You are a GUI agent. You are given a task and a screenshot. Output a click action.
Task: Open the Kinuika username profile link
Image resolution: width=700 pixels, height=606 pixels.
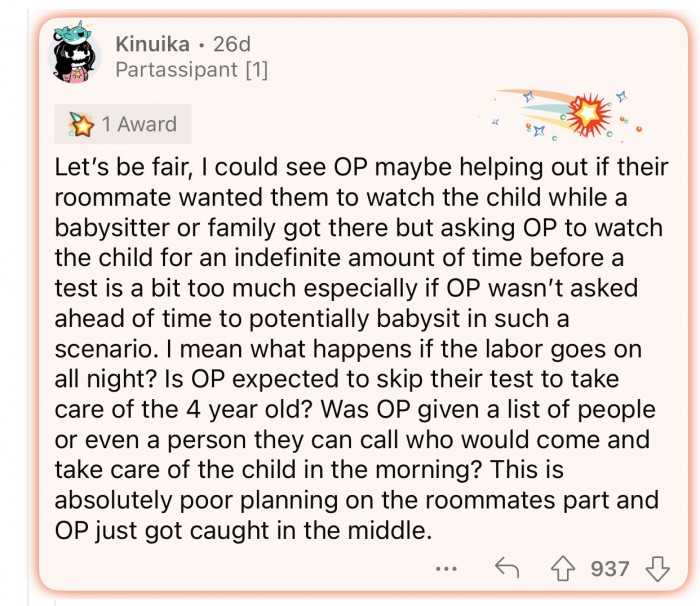pyautogui.click(x=151, y=44)
